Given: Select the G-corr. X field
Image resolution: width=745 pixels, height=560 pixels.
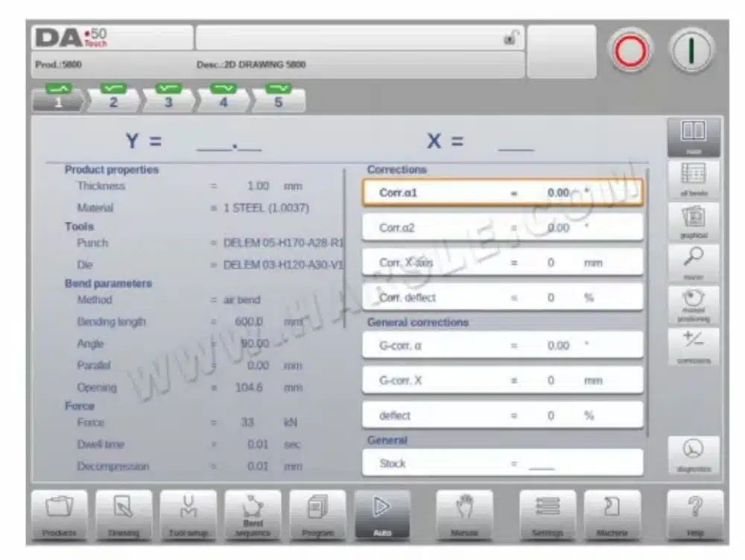Looking at the screenshot, I should click(x=503, y=381).
